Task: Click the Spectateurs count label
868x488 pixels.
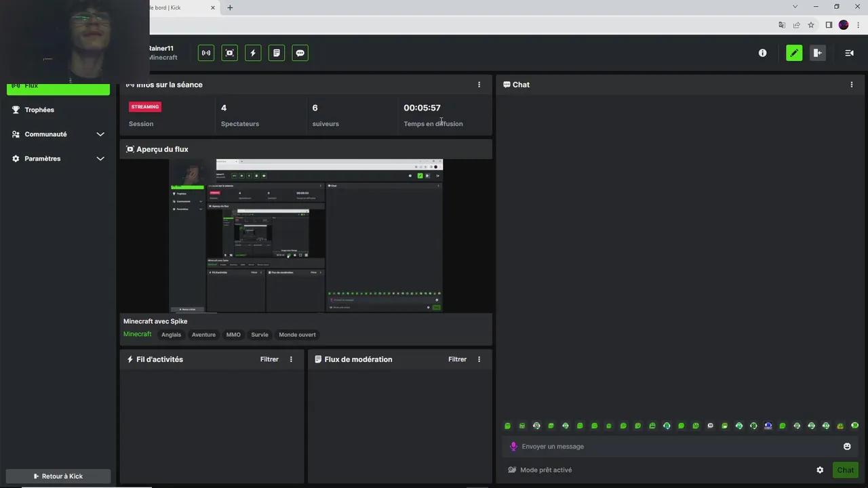Action: click(240, 124)
